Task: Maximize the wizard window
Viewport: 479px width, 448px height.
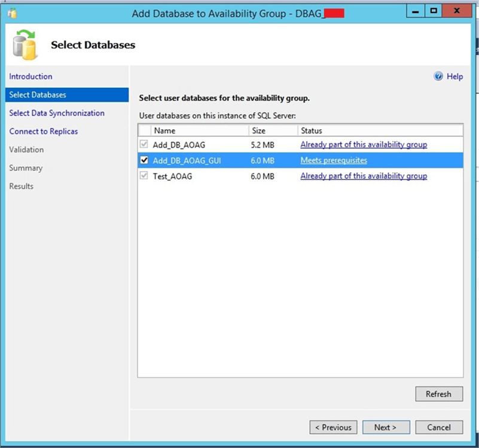Action: click(x=434, y=11)
